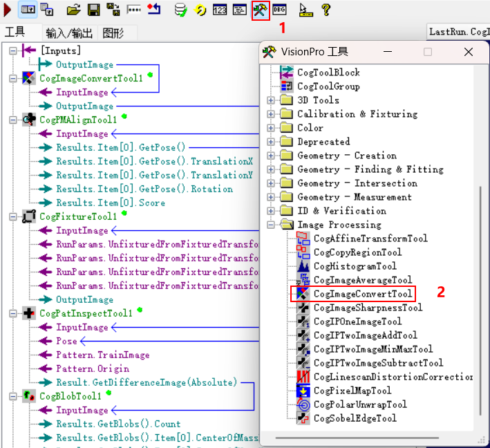Collapse the CogBlobTool1 node
This screenshot has width=490, height=448.
point(13,396)
